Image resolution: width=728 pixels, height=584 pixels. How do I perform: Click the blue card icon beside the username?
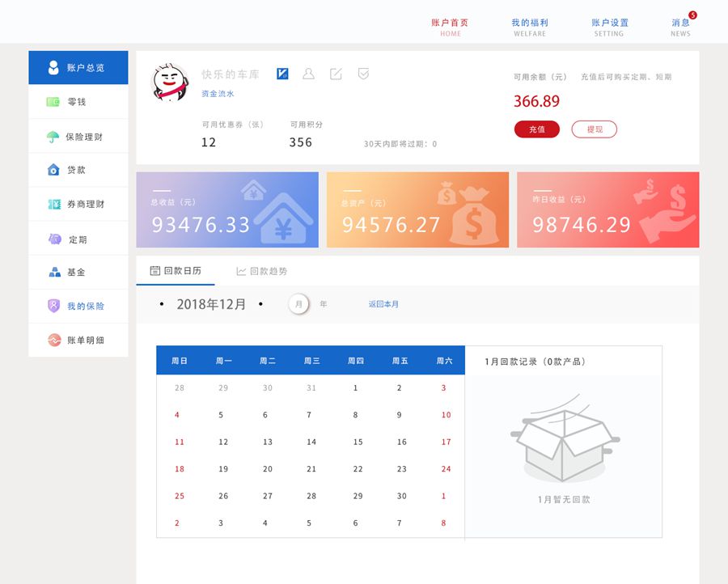pos(282,74)
